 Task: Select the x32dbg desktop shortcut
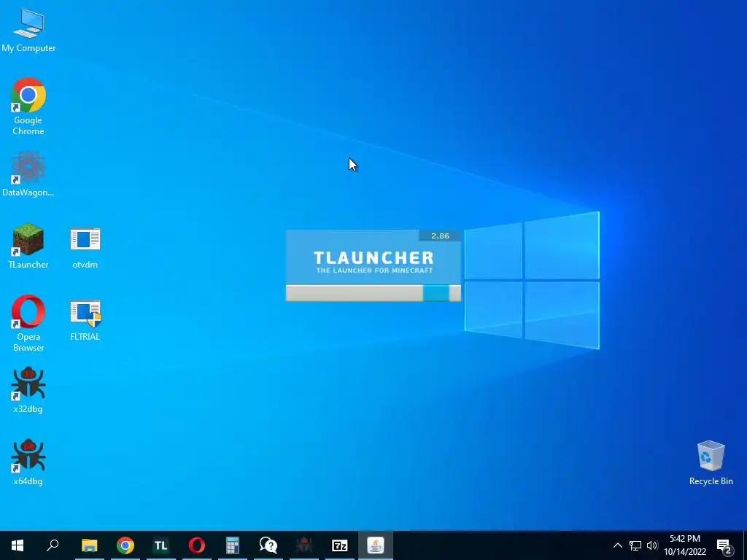[28, 389]
